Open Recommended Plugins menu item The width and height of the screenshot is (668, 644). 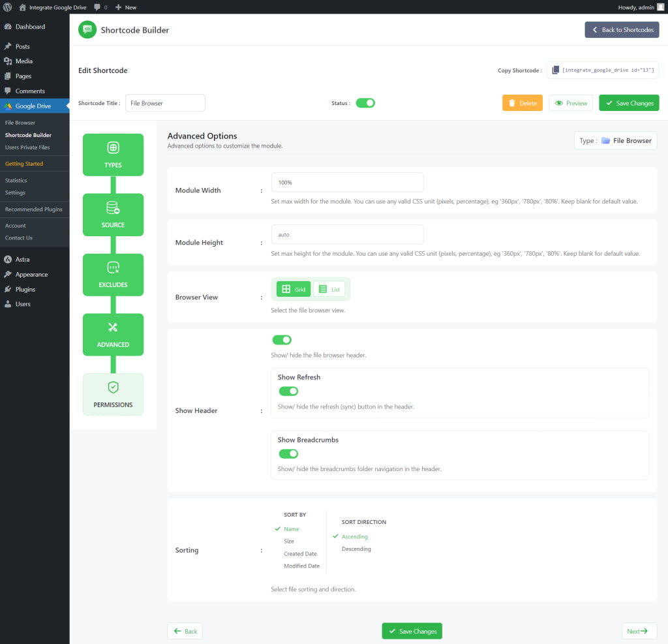tap(35, 209)
